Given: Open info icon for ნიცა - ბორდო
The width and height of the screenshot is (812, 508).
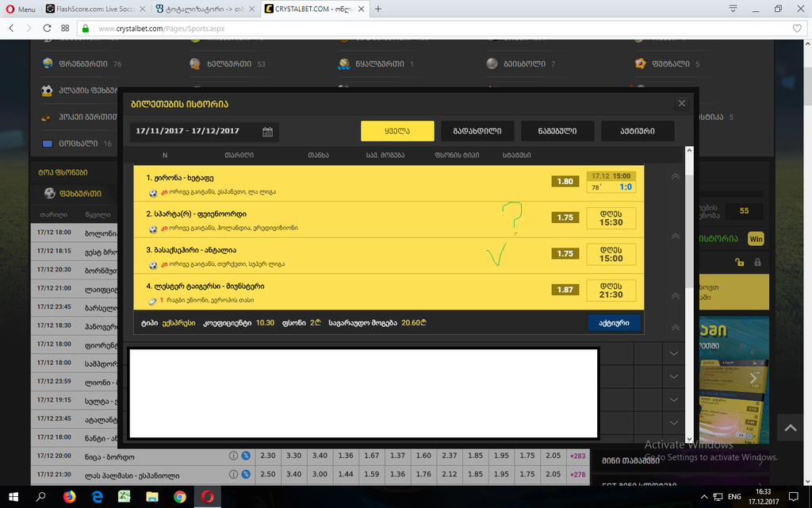Looking at the screenshot, I should 234,456.
